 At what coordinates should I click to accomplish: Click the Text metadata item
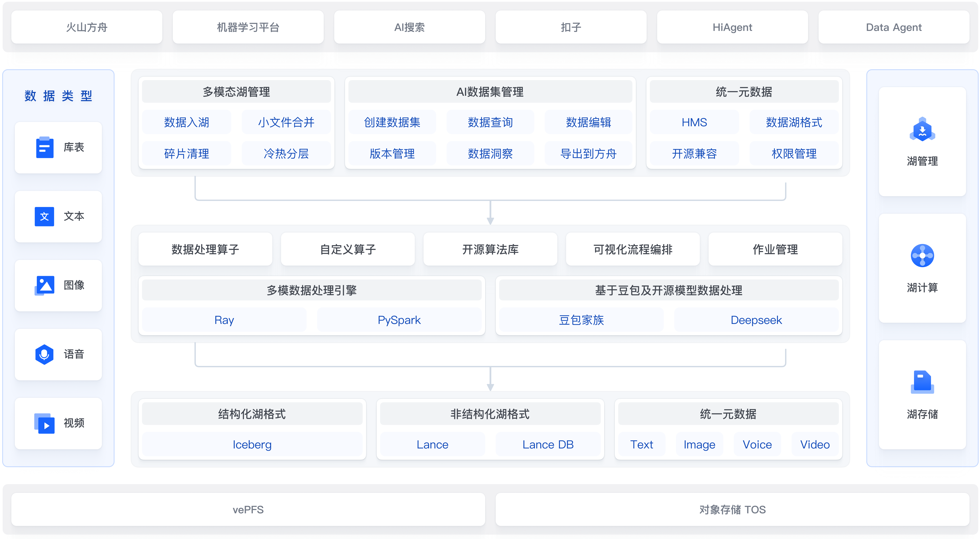click(642, 444)
